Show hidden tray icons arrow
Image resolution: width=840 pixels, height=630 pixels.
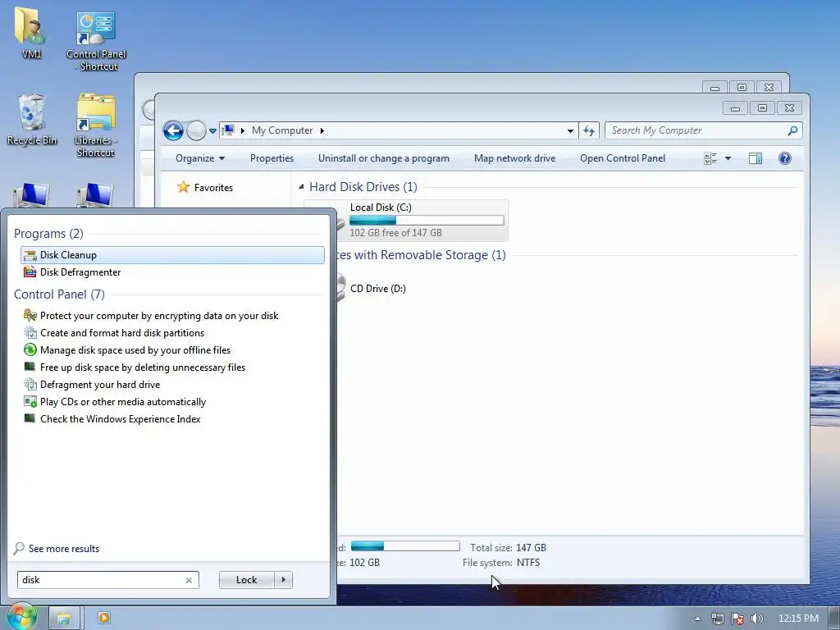point(697,619)
